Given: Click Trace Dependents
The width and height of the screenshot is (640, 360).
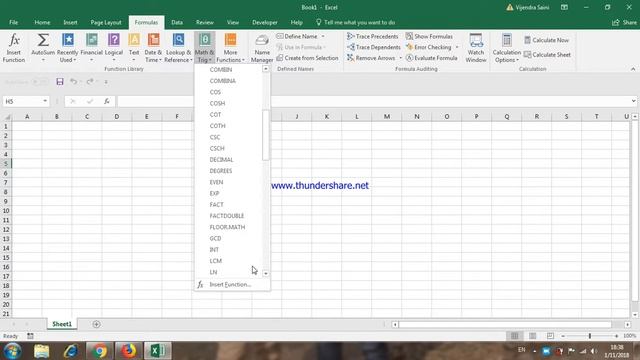Looking at the screenshot, I should point(374,47).
